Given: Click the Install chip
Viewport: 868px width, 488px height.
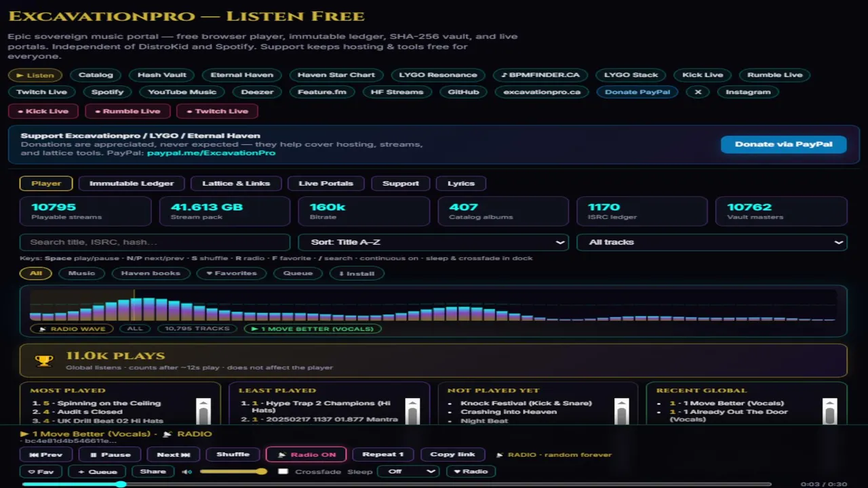Looking at the screenshot, I should (x=357, y=274).
